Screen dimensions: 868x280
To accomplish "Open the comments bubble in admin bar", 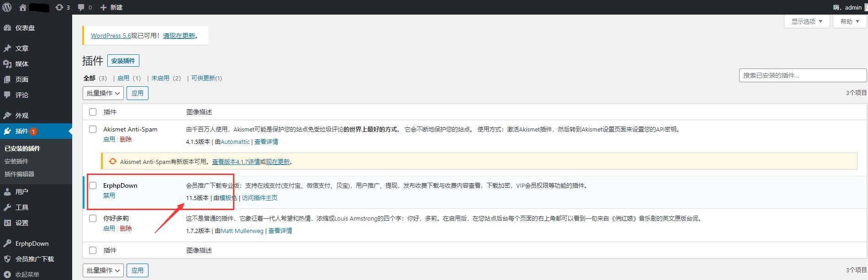I will [85, 7].
